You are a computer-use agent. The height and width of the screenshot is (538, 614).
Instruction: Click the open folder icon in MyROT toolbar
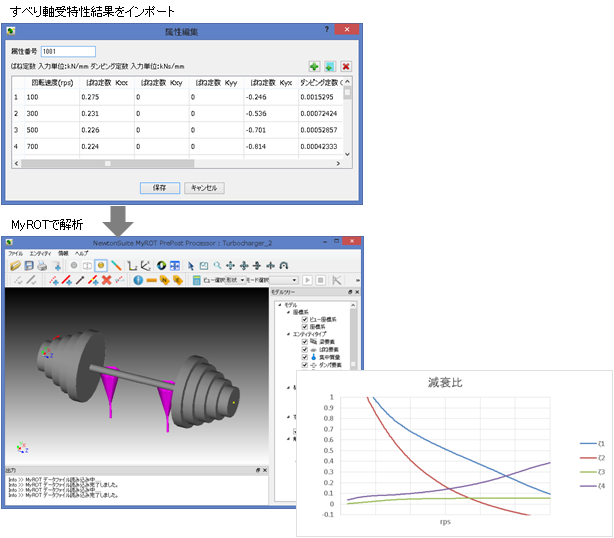pos(15,266)
